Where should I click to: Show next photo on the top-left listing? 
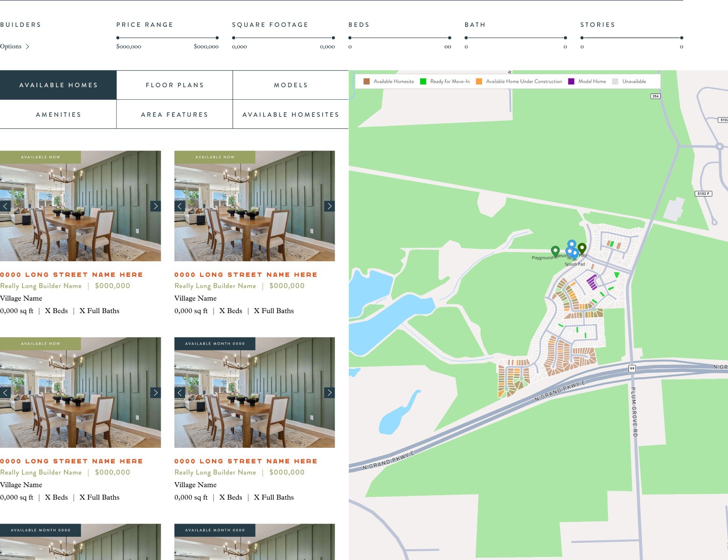[x=155, y=206]
